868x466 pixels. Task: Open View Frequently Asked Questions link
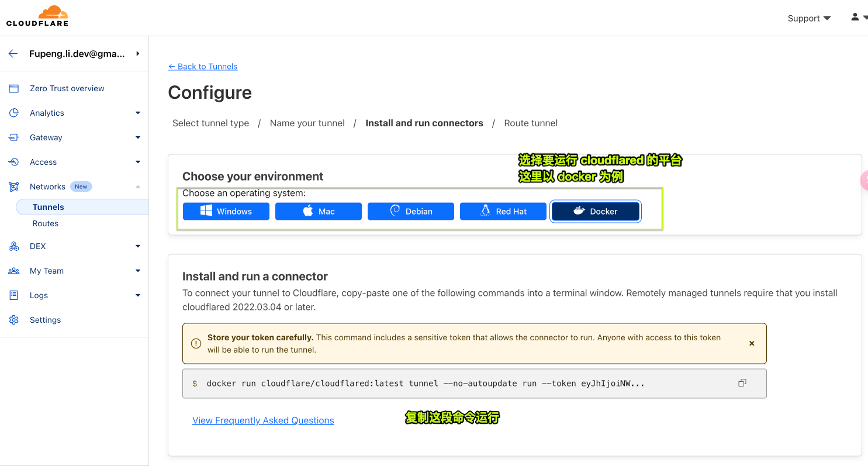click(263, 420)
